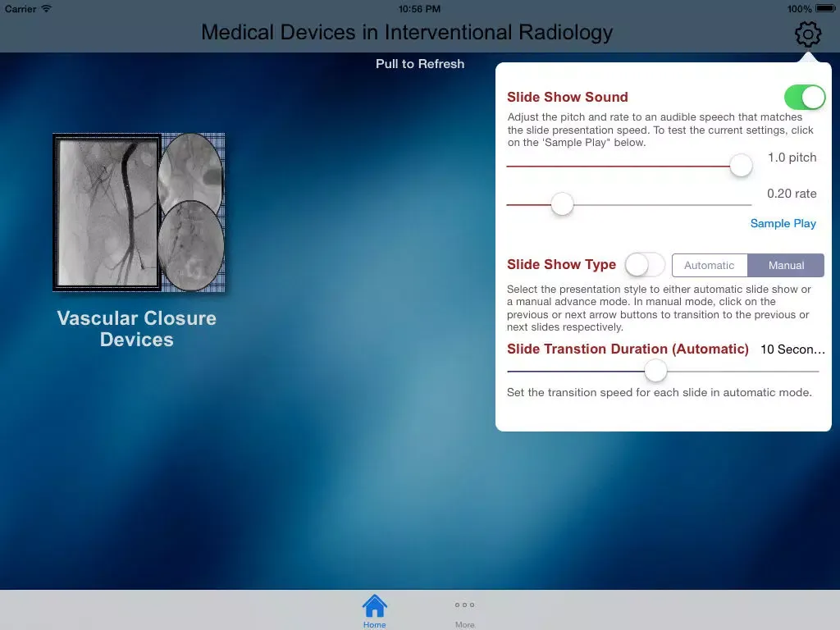This screenshot has height=630, width=840.
Task: Click the pitch slider knob
Action: coord(741,166)
